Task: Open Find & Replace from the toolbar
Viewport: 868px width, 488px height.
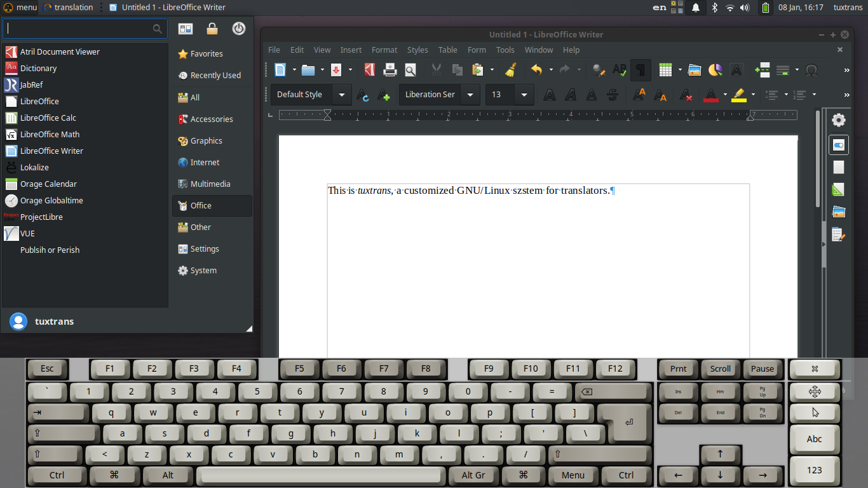Action: pos(598,69)
